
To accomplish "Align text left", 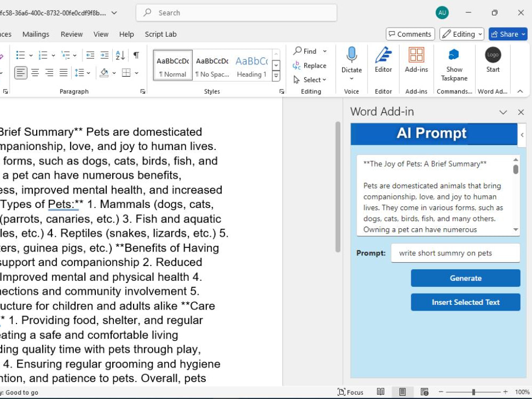I will click(21, 72).
